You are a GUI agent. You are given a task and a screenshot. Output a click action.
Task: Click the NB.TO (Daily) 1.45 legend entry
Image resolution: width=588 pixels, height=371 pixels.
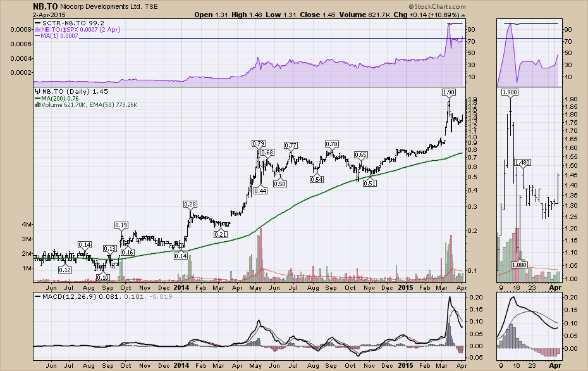pyautogui.click(x=75, y=91)
